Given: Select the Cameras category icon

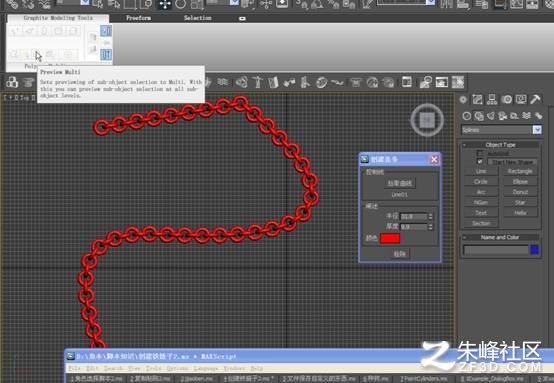Looking at the screenshot, I should (x=503, y=116).
